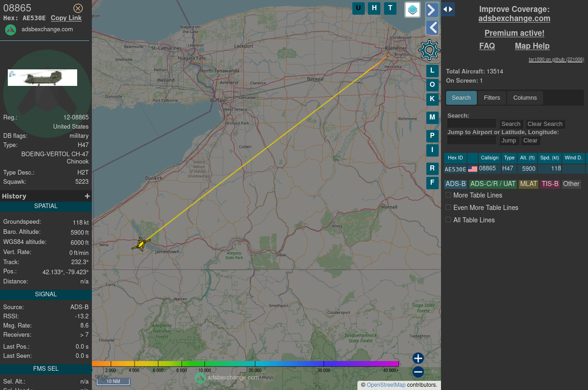This screenshot has height=390, width=588.
Task: Click the MLAT source legend label
Action: [x=528, y=184]
